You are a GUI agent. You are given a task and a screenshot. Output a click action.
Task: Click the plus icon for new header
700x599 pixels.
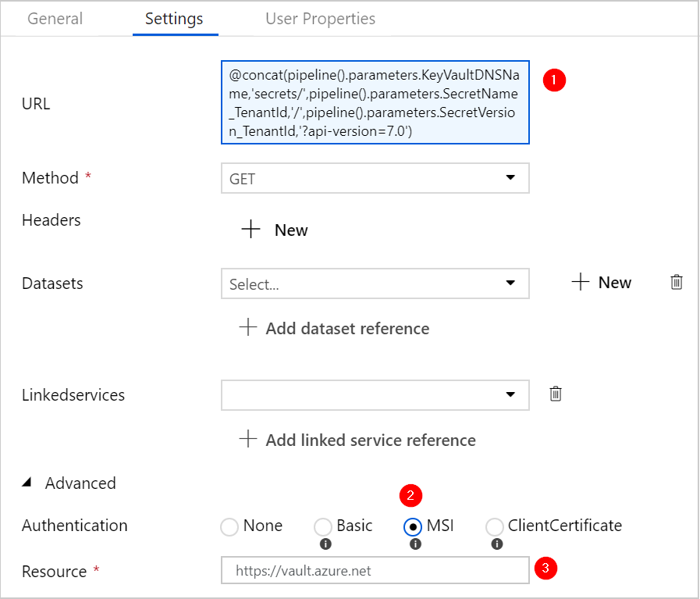(x=251, y=229)
